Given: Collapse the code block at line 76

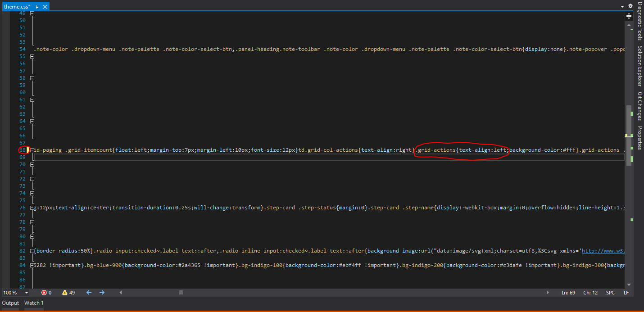Looking at the screenshot, I should [x=32, y=208].
